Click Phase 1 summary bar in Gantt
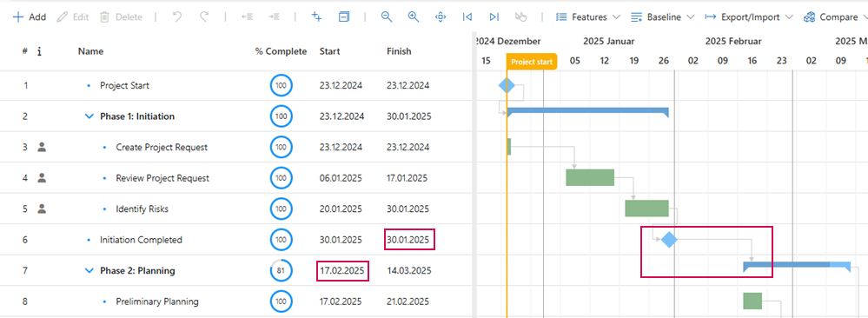868x318 pixels. pyautogui.click(x=588, y=111)
